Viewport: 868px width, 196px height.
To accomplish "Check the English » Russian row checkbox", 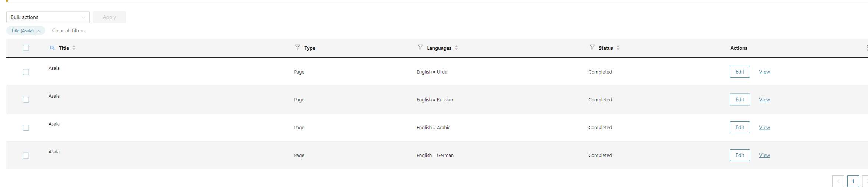I will tap(26, 100).
